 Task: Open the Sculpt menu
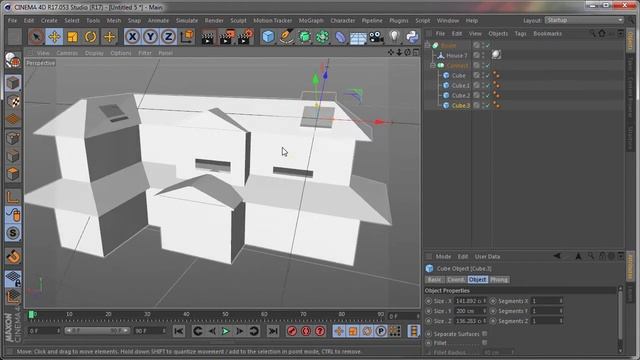coord(238,20)
